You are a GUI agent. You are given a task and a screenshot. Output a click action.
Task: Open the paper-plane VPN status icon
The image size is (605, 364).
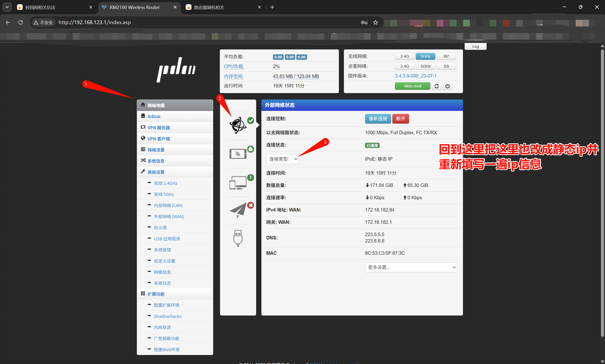(x=238, y=210)
